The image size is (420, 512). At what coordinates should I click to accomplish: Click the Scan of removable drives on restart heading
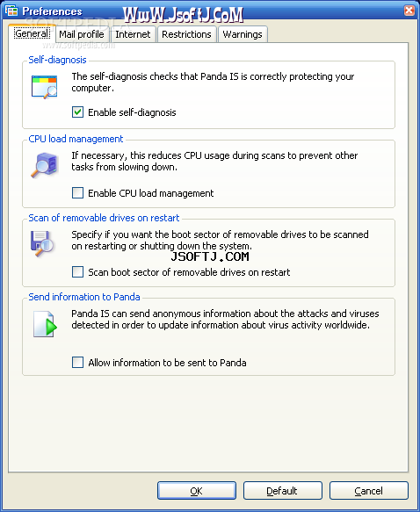coord(104,218)
